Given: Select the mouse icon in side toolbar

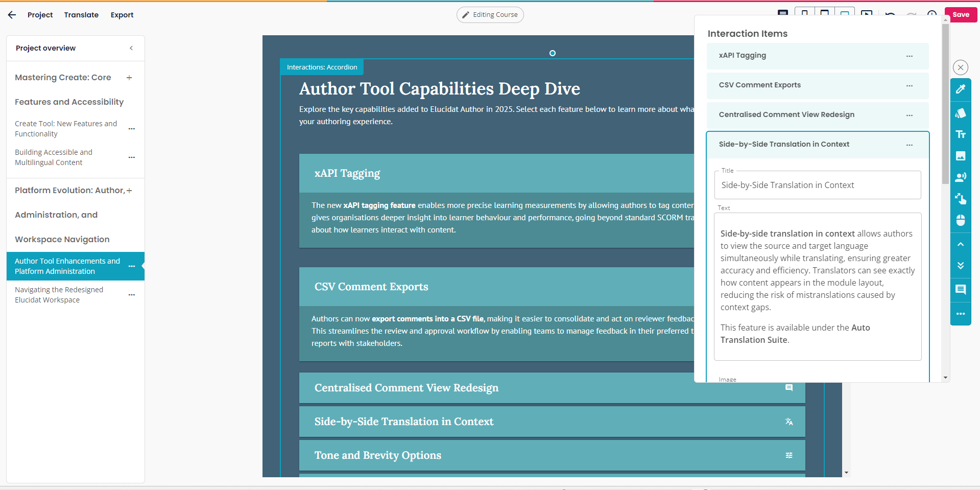Looking at the screenshot, I should coord(961,220).
